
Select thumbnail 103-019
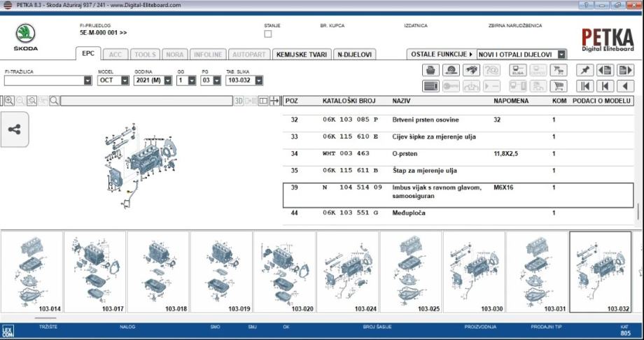tap(221, 272)
